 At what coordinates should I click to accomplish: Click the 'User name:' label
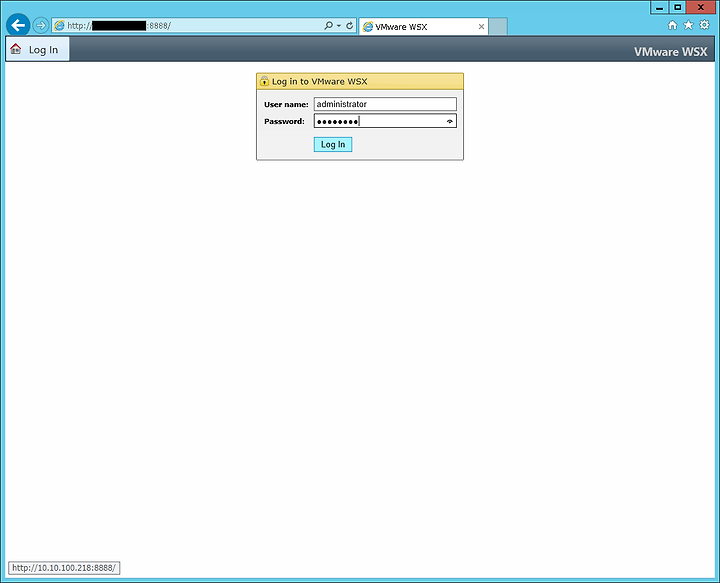[x=286, y=105]
